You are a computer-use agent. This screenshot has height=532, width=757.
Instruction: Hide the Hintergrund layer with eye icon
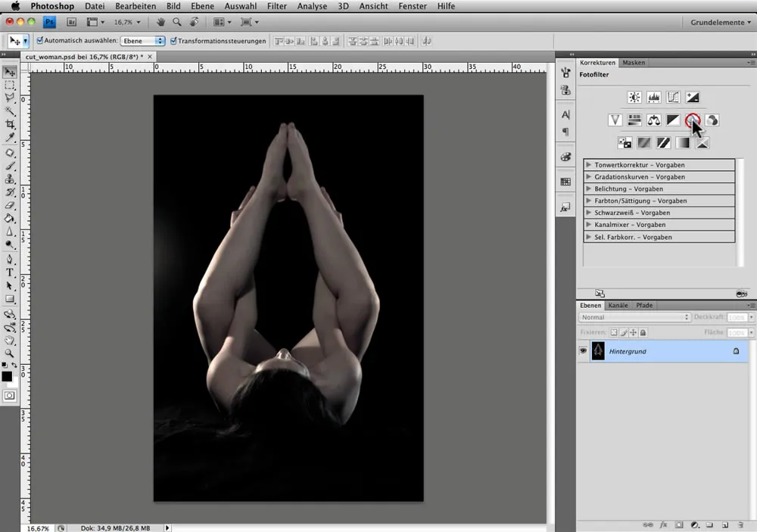pos(583,351)
